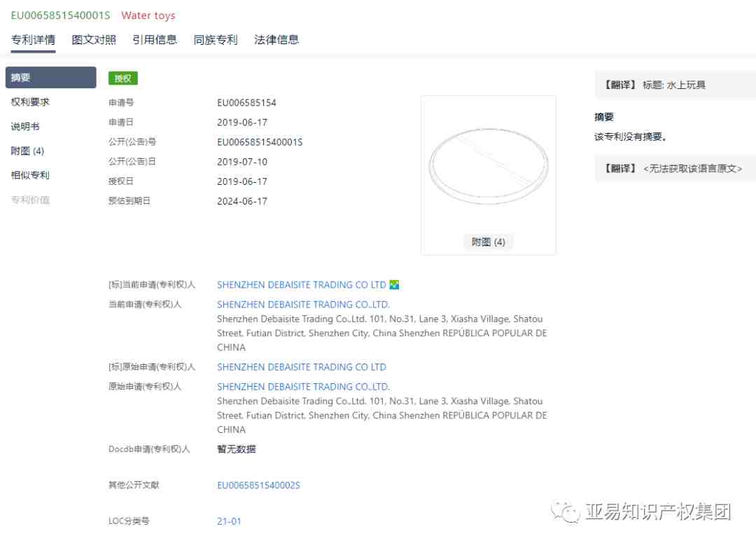Select 摘要 in the sidebar

click(50, 78)
